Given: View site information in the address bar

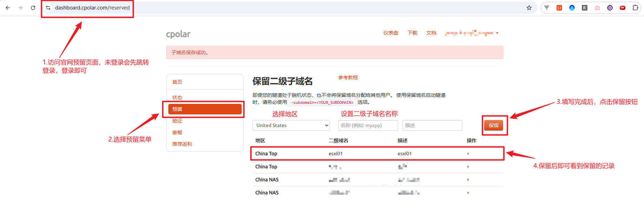Looking at the screenshot, I should click(x=48, y=8).
